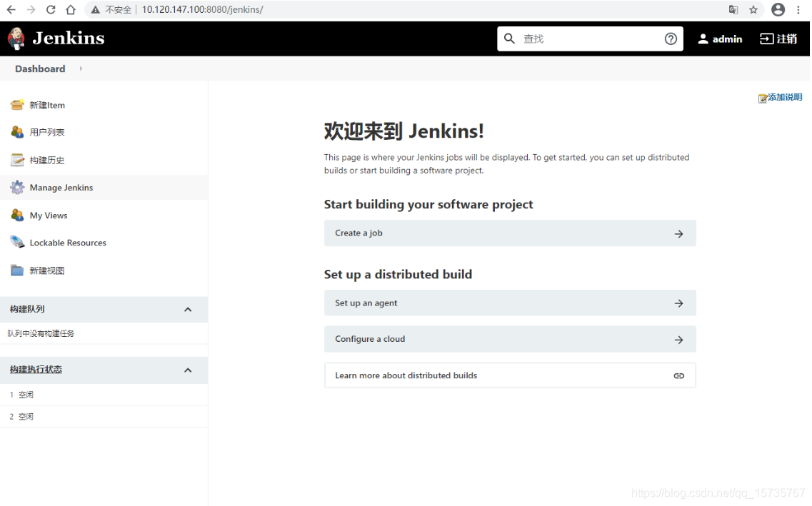Image resolution: width=812 pixels, height=506 pixels.
Task: Click the Jenkins title text in header
Action: tap(69, 38)
